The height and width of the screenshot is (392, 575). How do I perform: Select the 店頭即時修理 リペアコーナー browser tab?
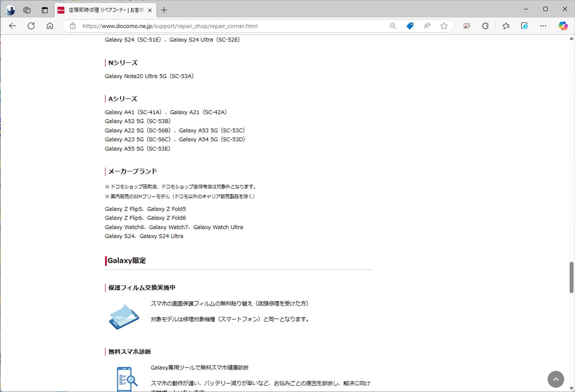coord(105,10)
